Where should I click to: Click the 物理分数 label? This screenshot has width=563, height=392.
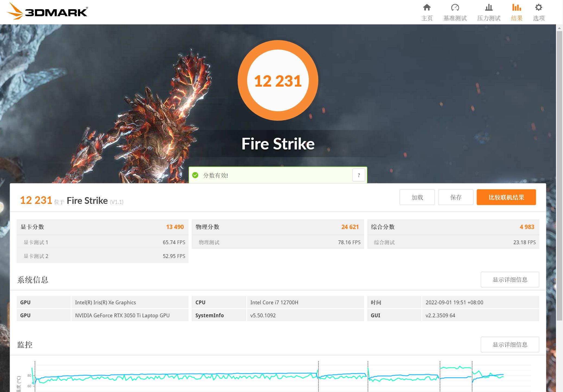tap(207, 227)
